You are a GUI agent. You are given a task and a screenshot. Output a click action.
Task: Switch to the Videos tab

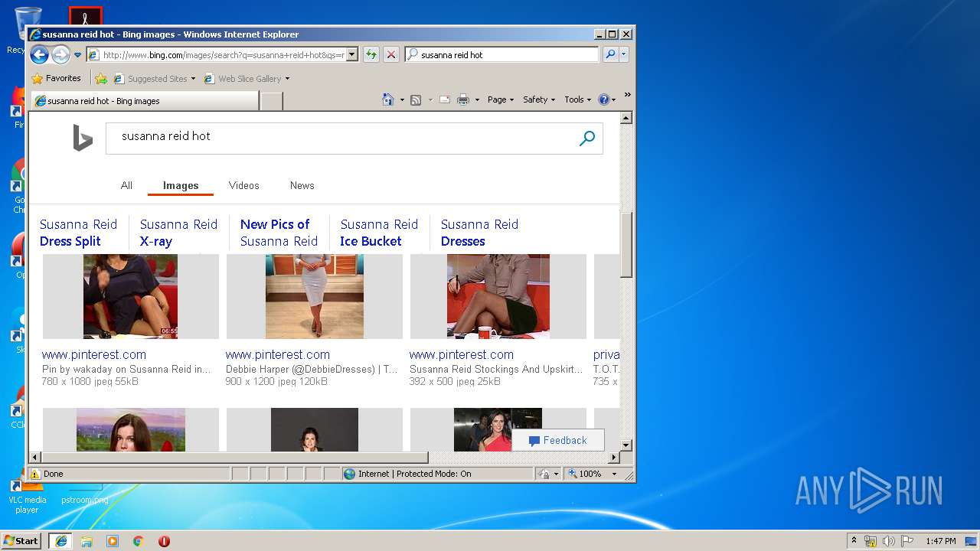point(243,185)
